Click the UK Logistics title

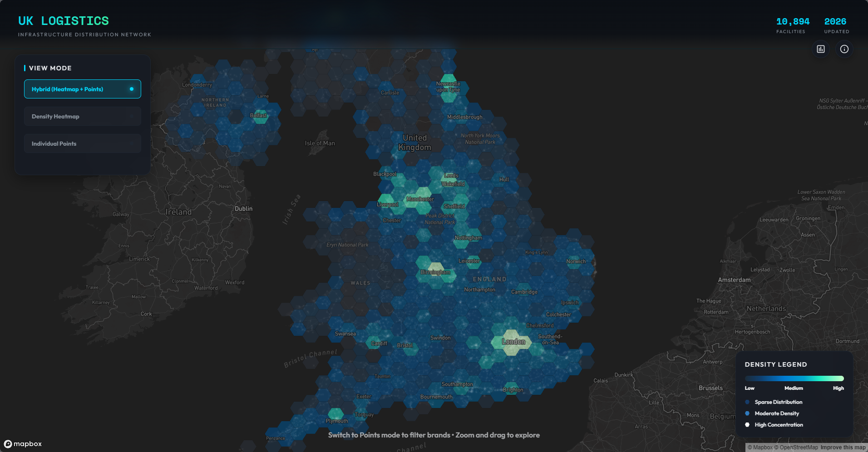click(64, 21)
